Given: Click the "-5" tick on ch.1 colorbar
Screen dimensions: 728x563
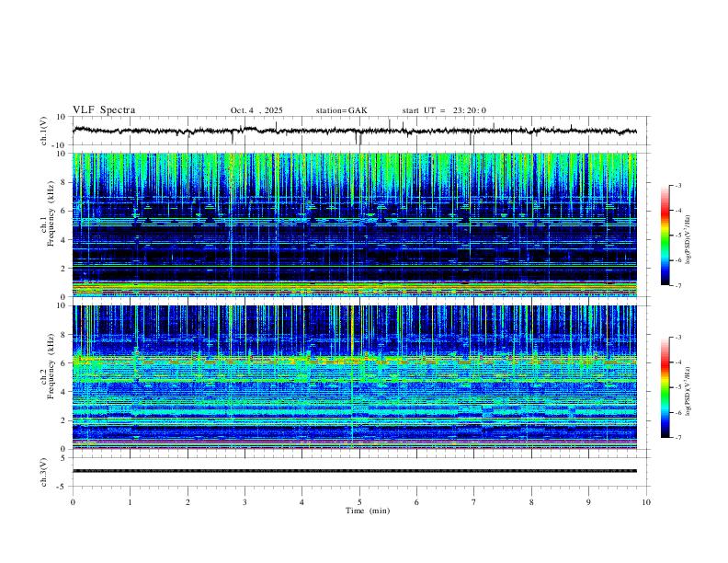Looking at the screenshot, I should pyautogui.click(x=678, y=236).
